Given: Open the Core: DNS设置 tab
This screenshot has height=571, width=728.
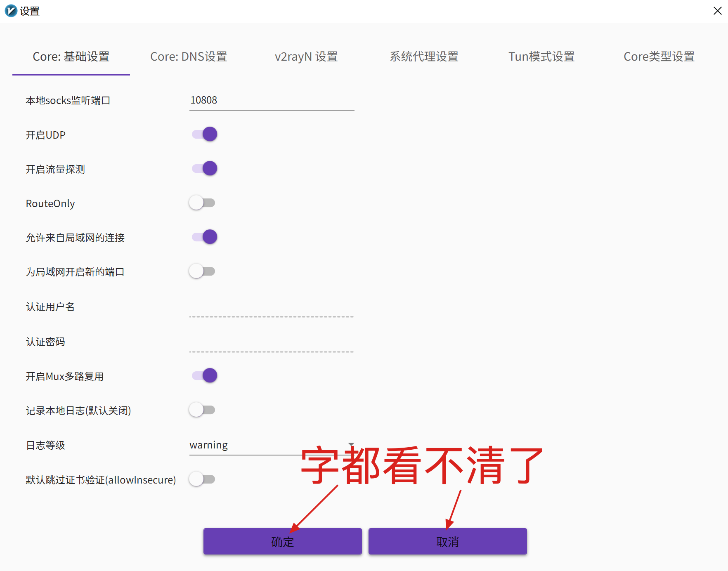Looking at the screenshot, I should 189,57.
